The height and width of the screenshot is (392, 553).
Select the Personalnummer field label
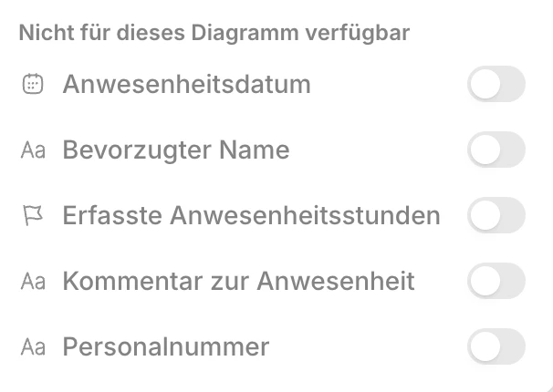point(165,347)
